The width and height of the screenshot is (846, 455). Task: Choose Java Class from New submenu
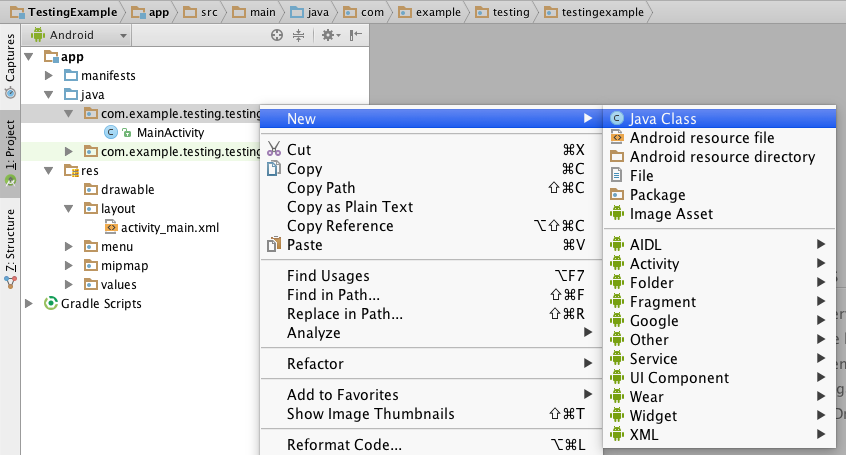click(663, 119)
